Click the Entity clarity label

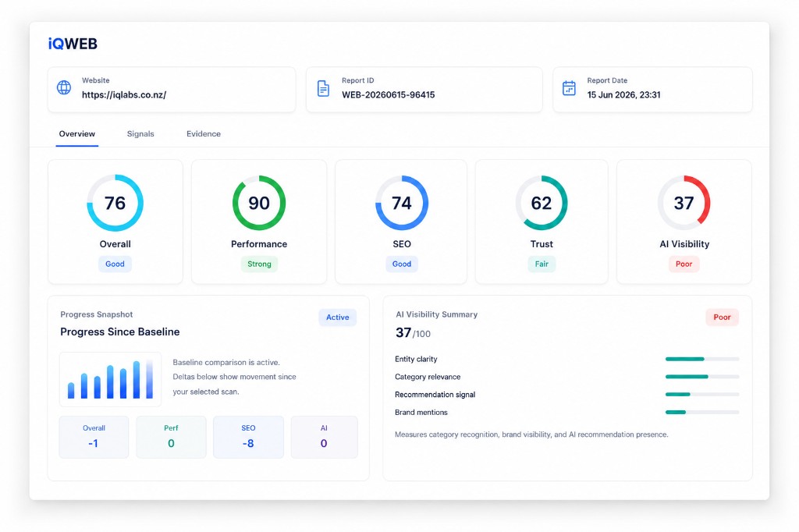[x=416, y=360]
